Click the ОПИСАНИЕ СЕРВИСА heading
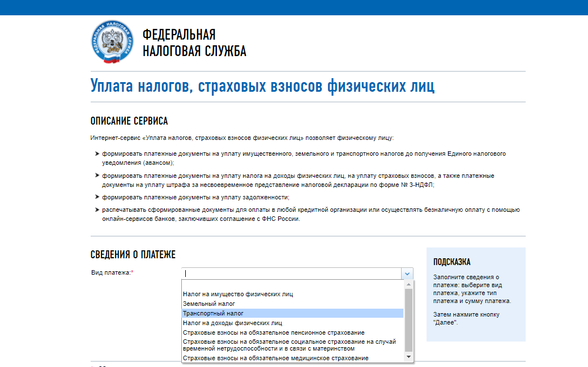The width and height of the screenshot is (588, 367). 129,121
